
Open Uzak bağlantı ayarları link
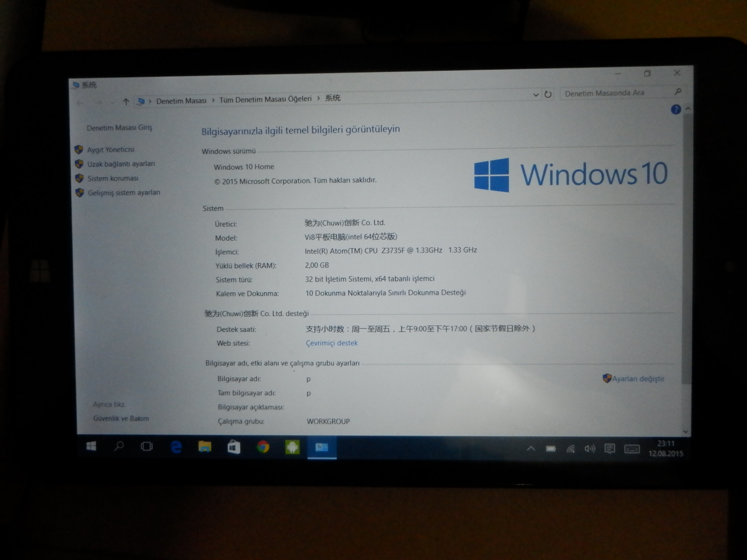pyautogui.click(x=121, y=164)
